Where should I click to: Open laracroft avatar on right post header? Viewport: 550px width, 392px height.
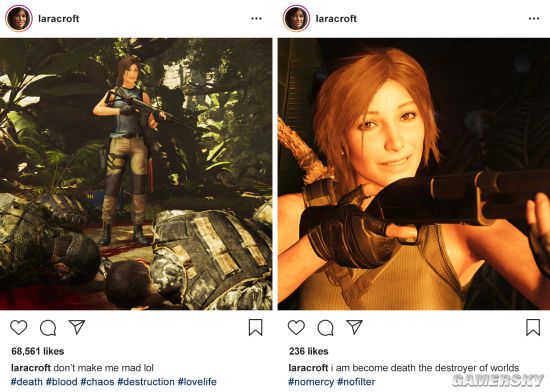296,18
